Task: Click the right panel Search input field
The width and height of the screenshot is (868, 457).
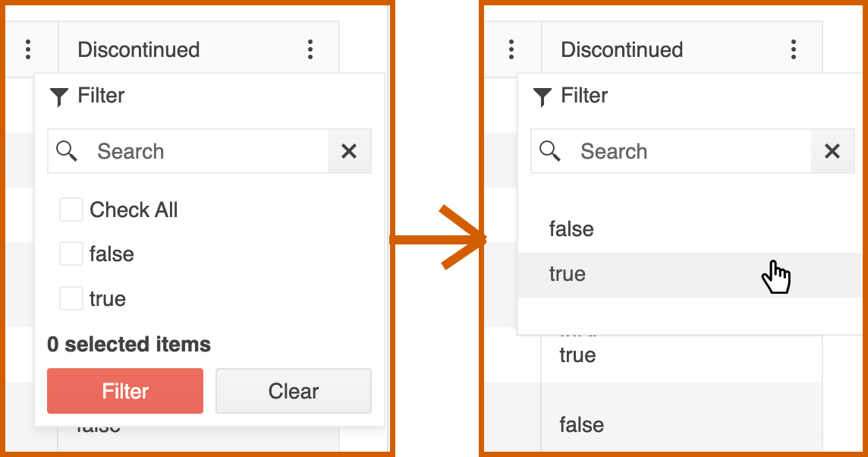Action: point(688,151)
